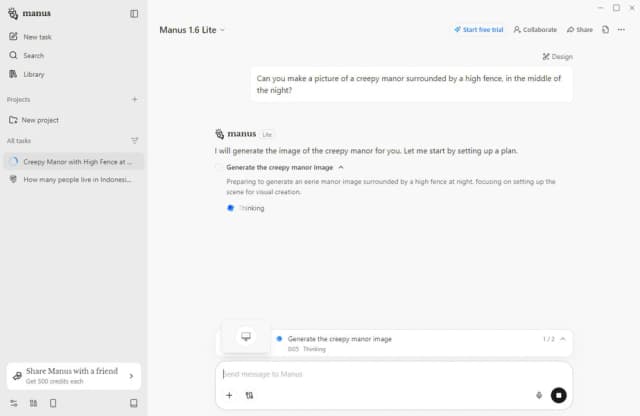Collapse the sidebar with the panel icon
The height and width of the screenshot is (416, 640).
tap(134, 13)
